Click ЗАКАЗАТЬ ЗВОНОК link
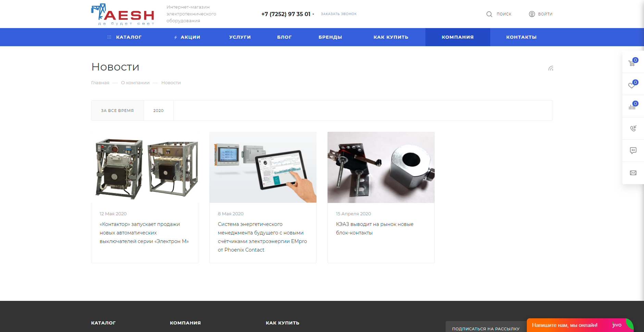The height and width of the screenshot is (332, 644). pos(339,14)
